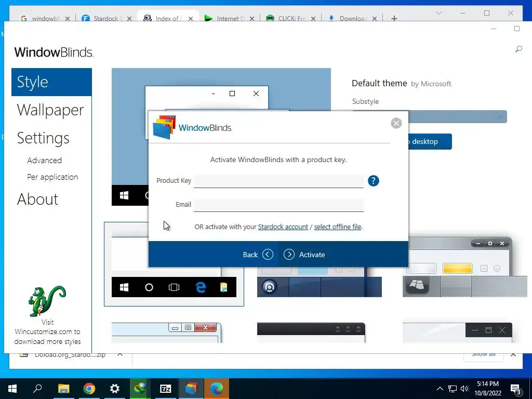Open Microsoft Edge from the taskbar
532x399 pixels.
217,389
